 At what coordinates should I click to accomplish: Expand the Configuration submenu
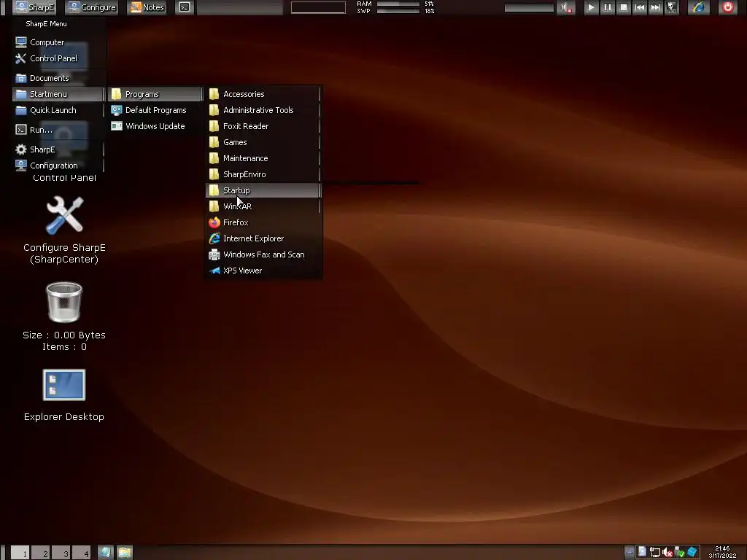58,166
